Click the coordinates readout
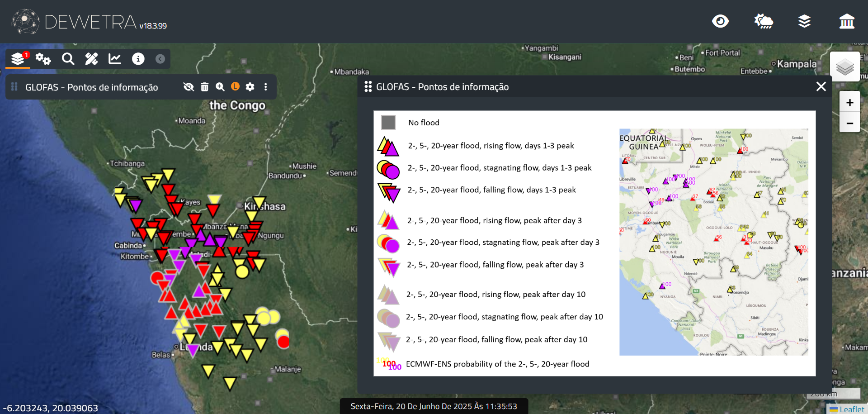This screenshot has width=868, height=414. tap(50, 408)
